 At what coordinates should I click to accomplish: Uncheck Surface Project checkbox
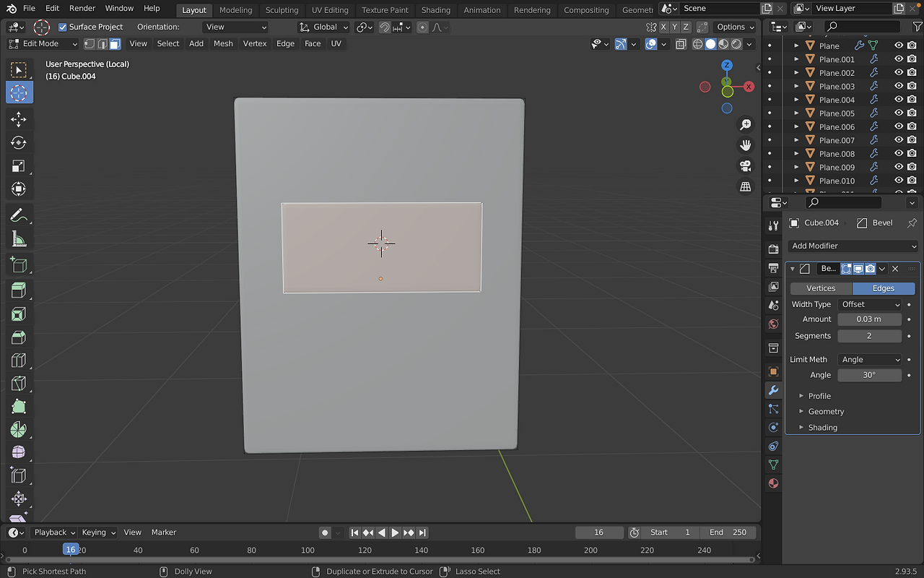pyautogui.click(x=63, y=27)
